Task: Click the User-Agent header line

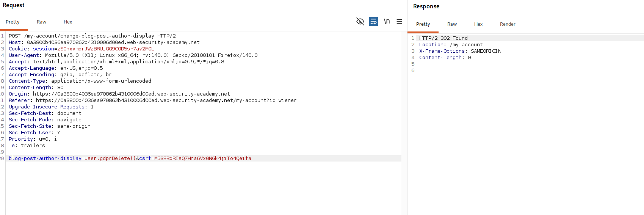Action: click(x=133, y=55)
